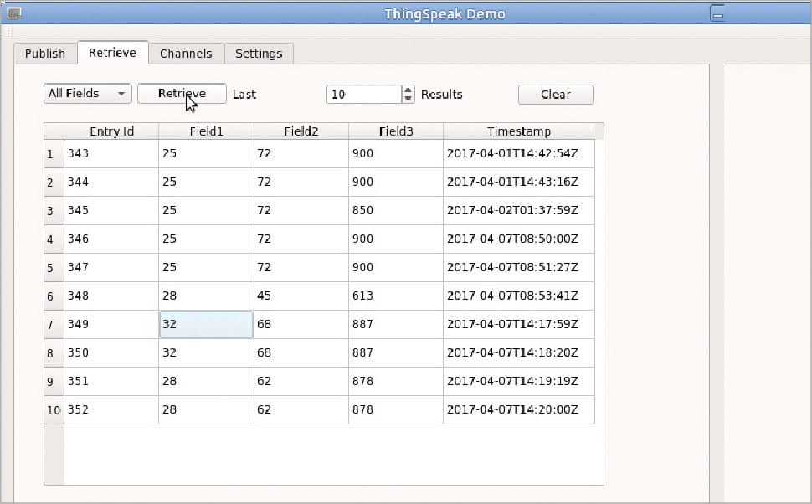Click the application icon in title bar
Image resolution: width=812 pixels, height=504 pixels.
14,13
